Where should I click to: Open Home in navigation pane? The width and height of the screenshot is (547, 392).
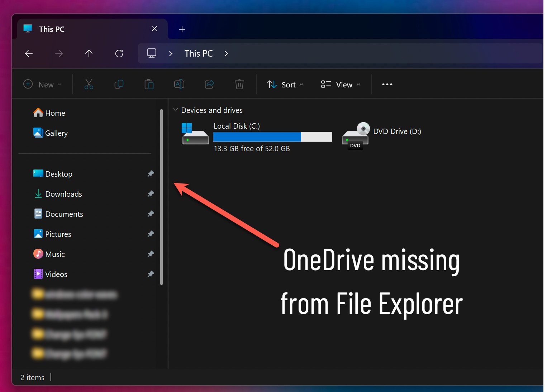click(49, 113)
